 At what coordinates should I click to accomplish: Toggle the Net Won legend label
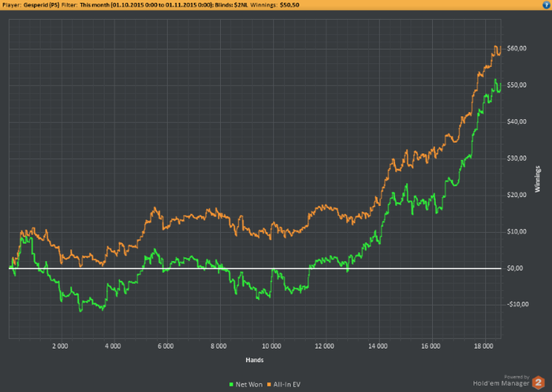point(249,385)
